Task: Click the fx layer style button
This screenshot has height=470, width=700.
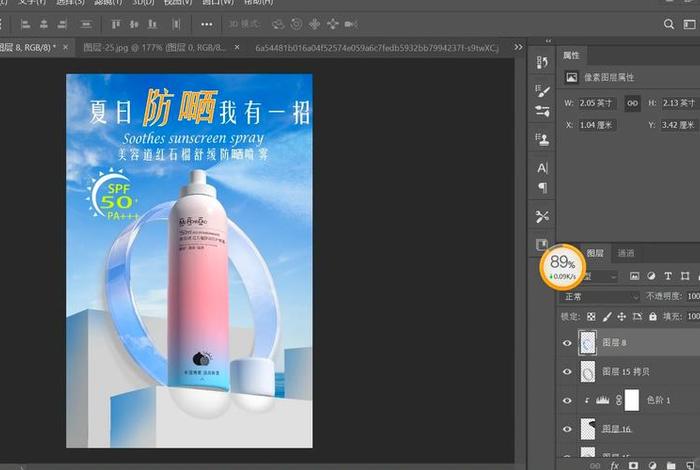Action: [x=615, y=466]
